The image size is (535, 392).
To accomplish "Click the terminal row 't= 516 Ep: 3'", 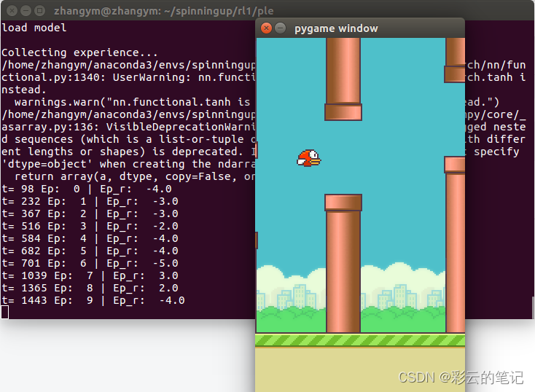I will (90, 226).
